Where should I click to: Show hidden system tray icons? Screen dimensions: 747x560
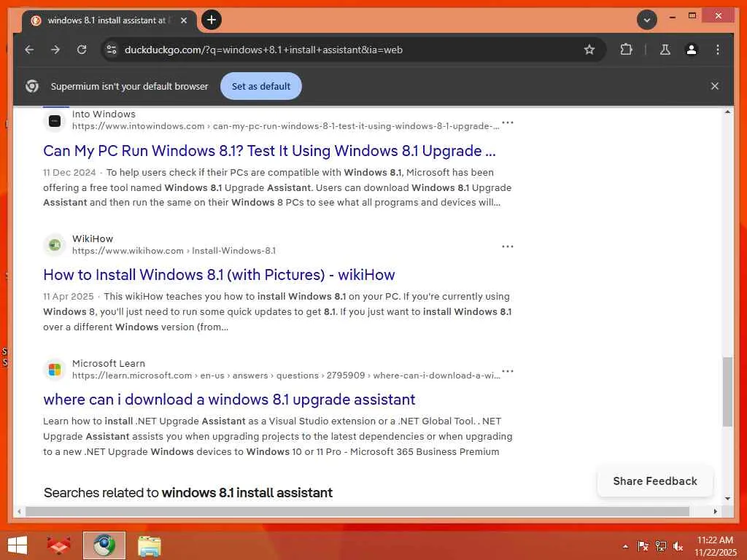[625, 546]
